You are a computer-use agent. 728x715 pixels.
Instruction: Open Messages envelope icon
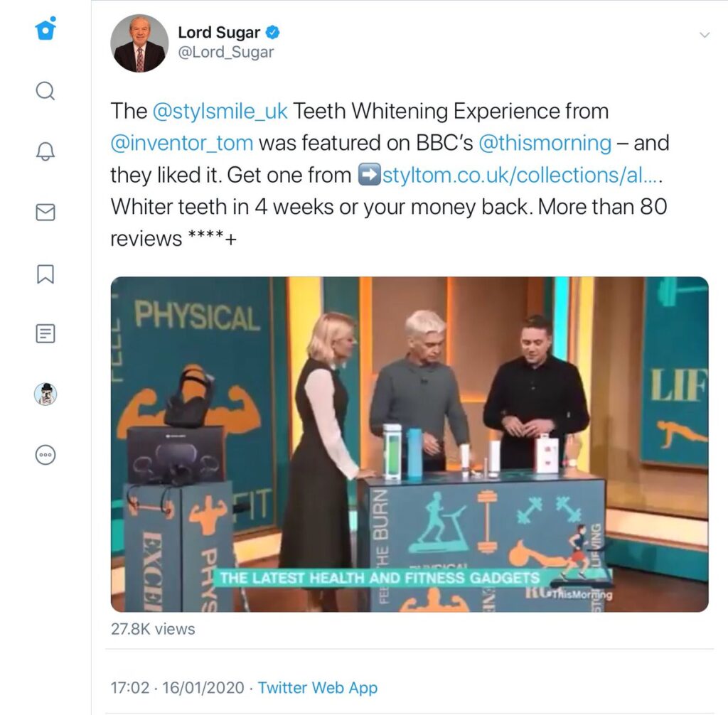[45, 213]
